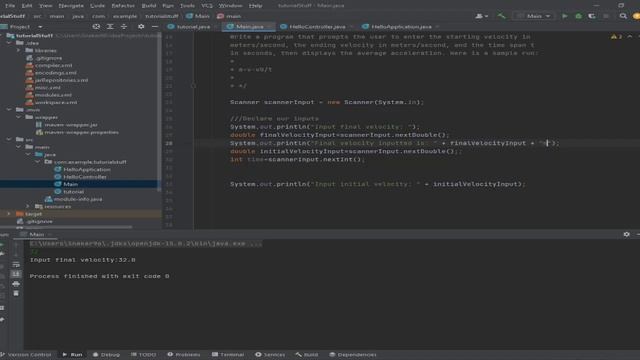Open Project panel gear options

[141, 27]
